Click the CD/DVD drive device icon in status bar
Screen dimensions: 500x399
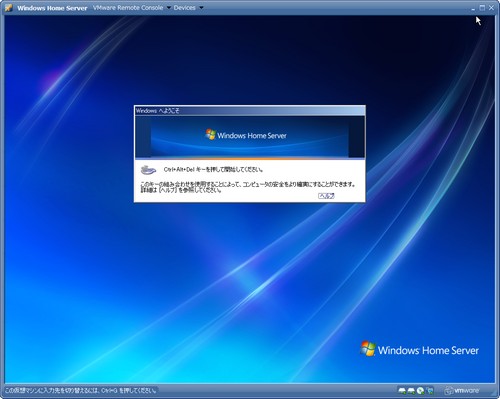421,390
